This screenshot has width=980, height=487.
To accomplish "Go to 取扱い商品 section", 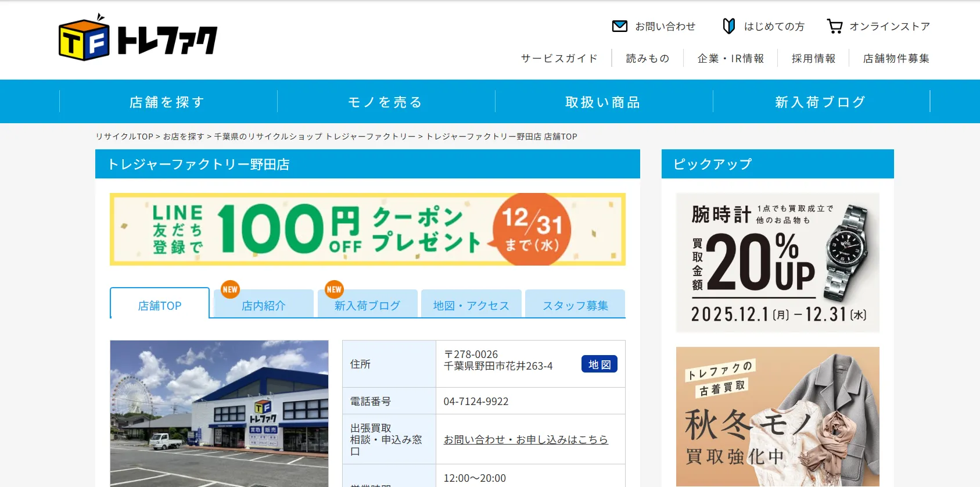I will pyautogui.click(x=604, y=102).
